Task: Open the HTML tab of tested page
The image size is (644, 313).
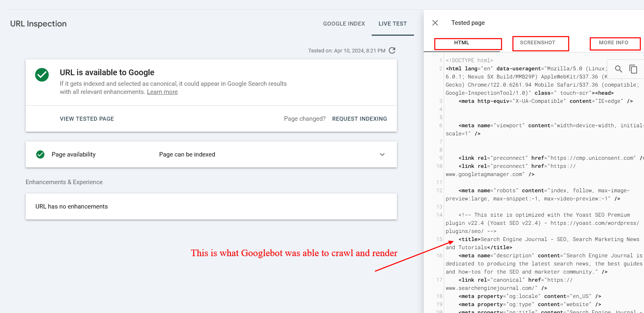Action: (x=462, y=43)
